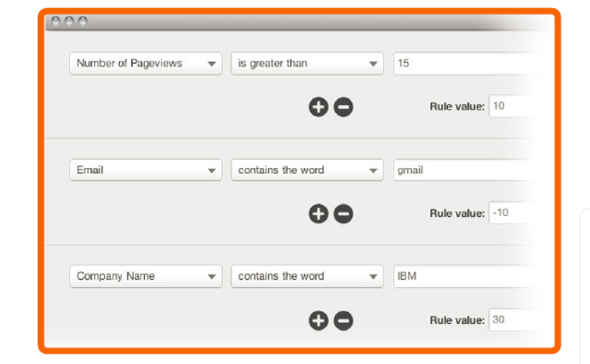Add a rule below the Email rule
The height and width of the screenshot is (364, 590).
pos(318,214)
